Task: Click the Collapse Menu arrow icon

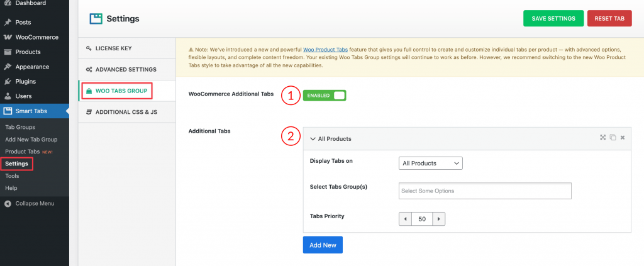Action: pos(8,204)
